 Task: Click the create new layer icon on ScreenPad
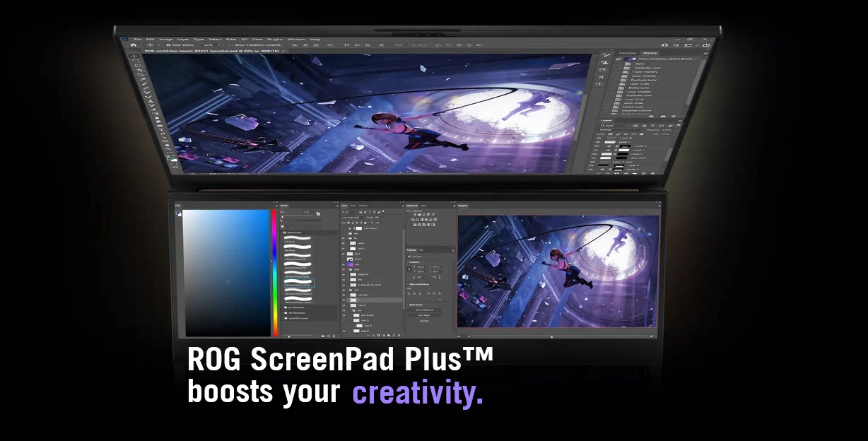(394, 336)
